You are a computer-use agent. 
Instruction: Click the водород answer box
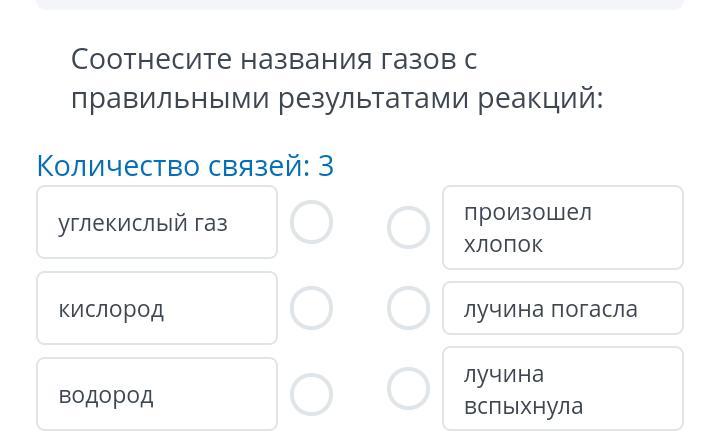[x=157, y=394]
